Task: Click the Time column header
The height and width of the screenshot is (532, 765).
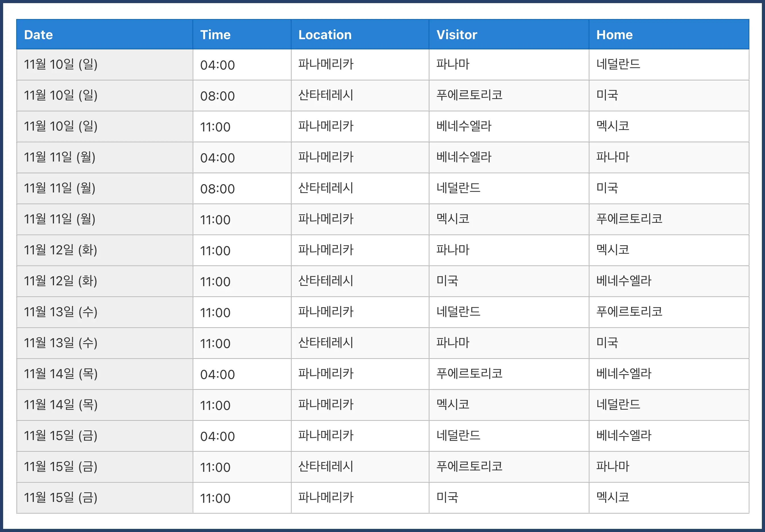Action: pos(215,35)
